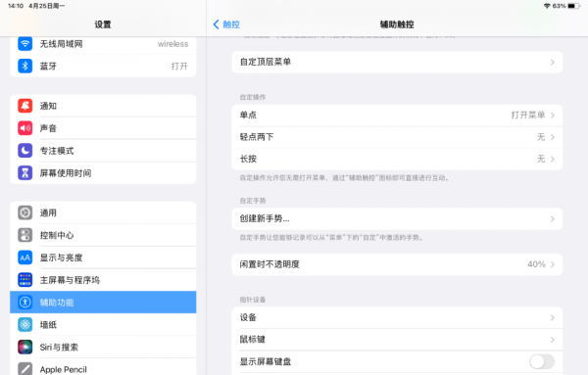This screenshot has width=588, height=375.
Task: Toggle the 显示屏幕键盘 switch
Action: tap(542, 361)
